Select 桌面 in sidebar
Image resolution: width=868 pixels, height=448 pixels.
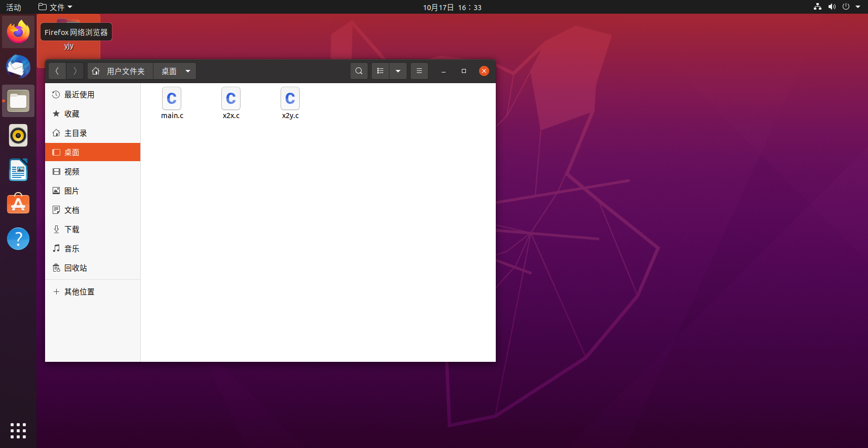tap(93, 152)
